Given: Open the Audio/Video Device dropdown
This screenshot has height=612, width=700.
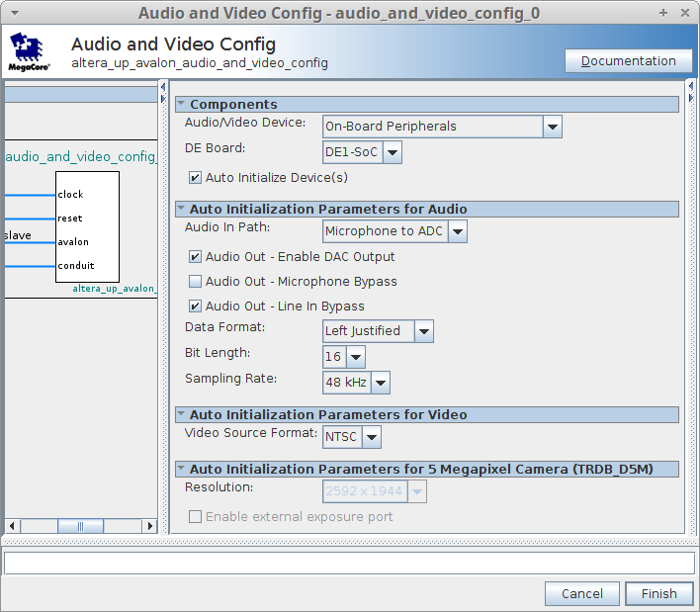Looking at the screenshot, I should [x=552, y=127].
